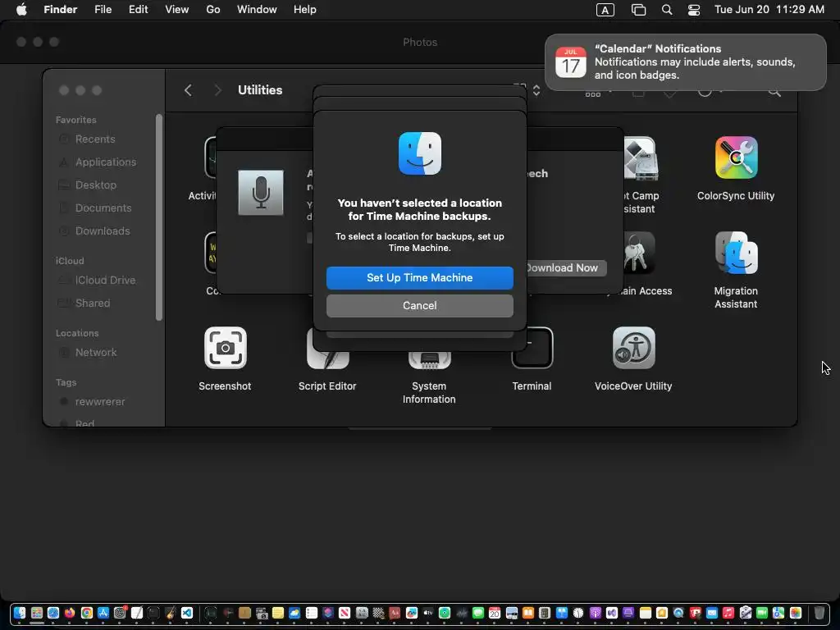Image resolution: width=840 pixels, height=630 pixels.
Task: Launch Visual Studio Code from the Dock
Action: point(186,613)
